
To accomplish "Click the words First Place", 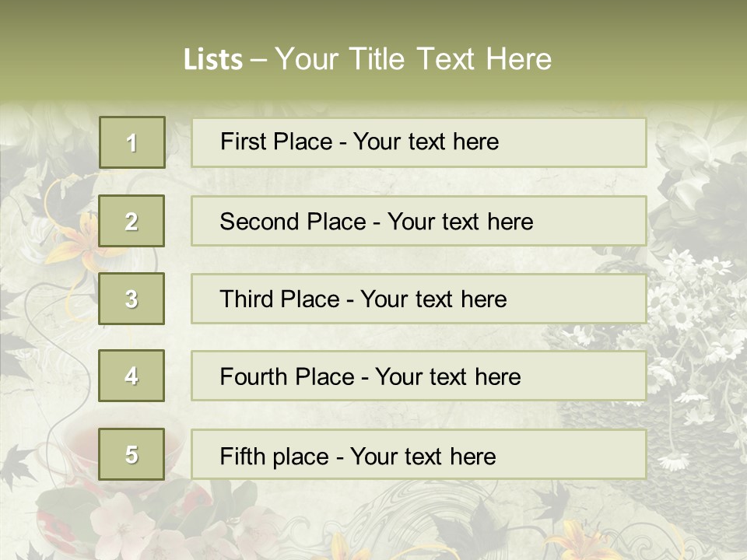I will click(x=276, y=142).
